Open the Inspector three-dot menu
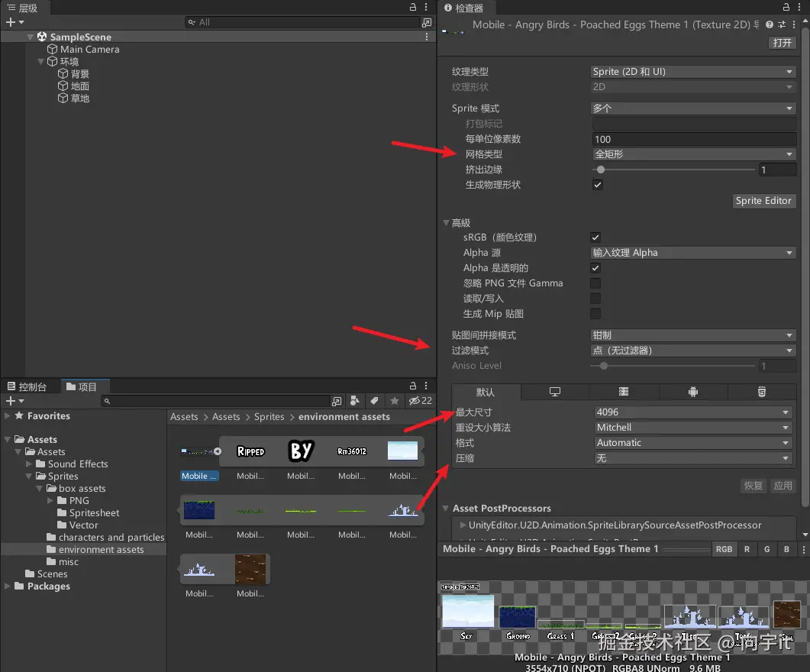Viewport: 810px width, 672px height. pos(799,7)
